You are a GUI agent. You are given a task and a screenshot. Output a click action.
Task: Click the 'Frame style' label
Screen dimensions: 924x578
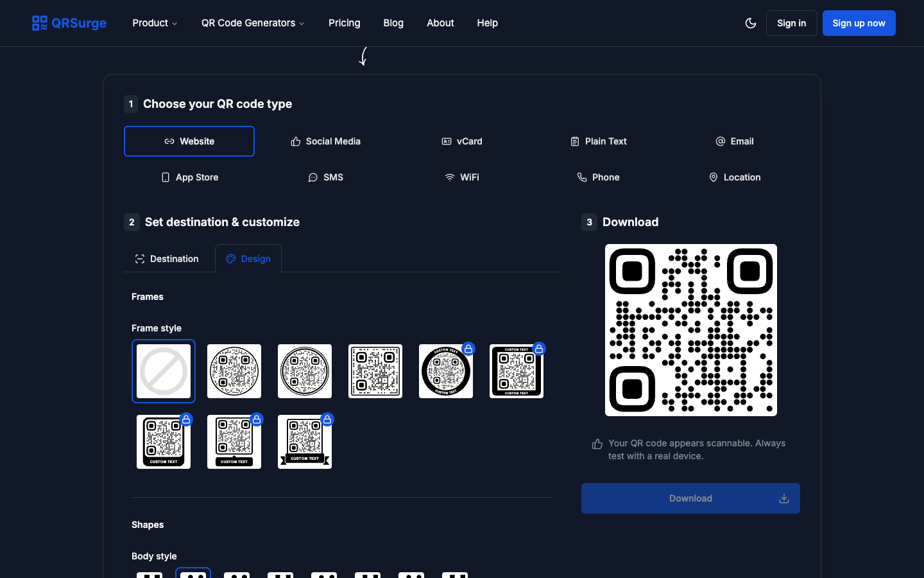[x=157, y=328]
